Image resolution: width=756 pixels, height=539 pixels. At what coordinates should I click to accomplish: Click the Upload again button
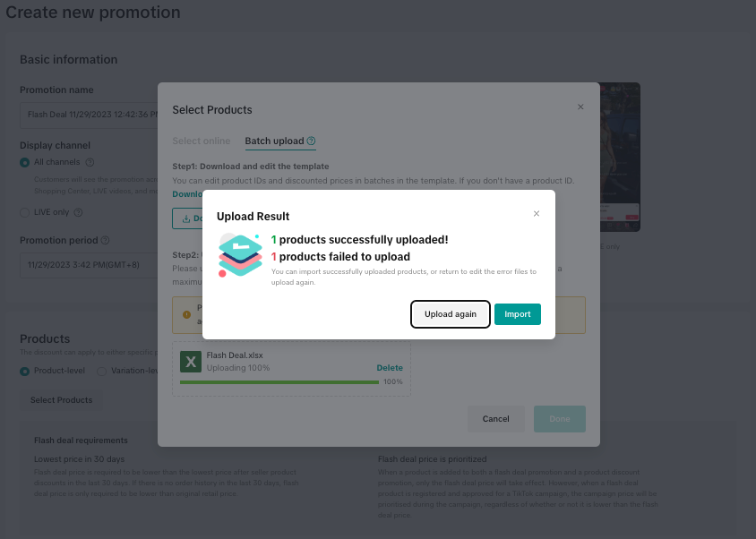[451, 314]
